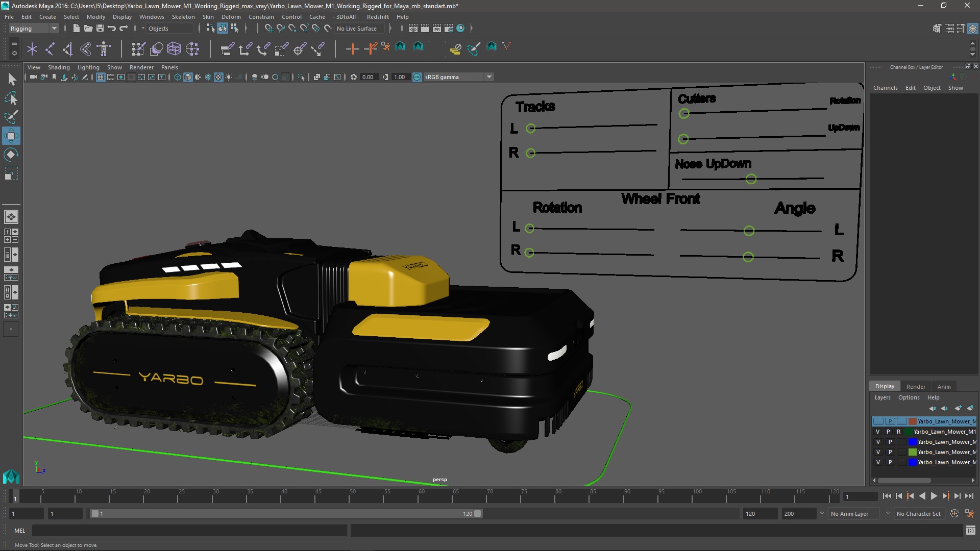Select the Rotate tool
This screenshot has width=980, height=551.
click(x=11, y=155)
